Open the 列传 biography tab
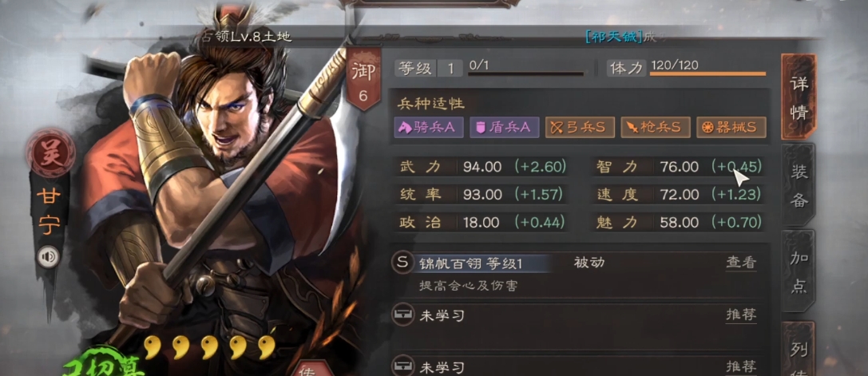This screenshot has width=868, height=376. point(799,348)
